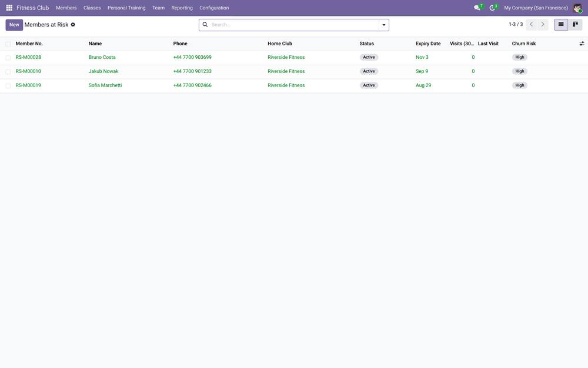Click phone +44 7700 903699

pyautogui.click(x=192, y=58)
